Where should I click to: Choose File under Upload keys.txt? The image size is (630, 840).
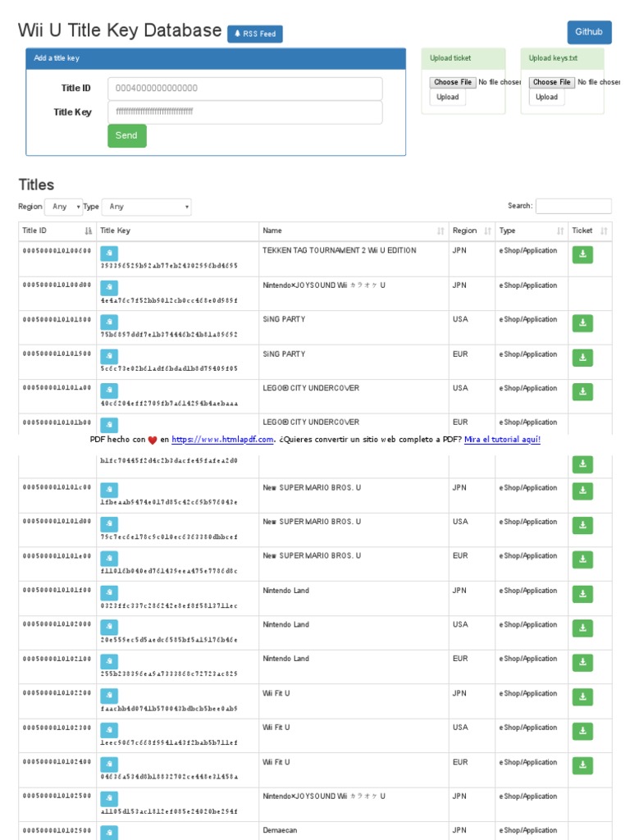point(552,83)
